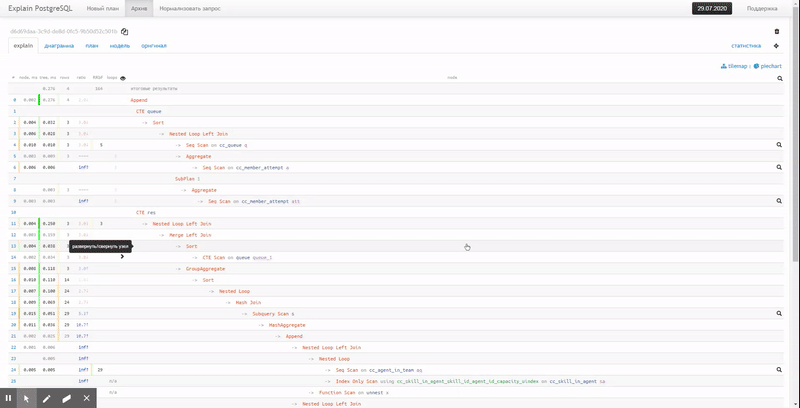This screenshot has width=800, height=408.
Task: Copy the plan ID with the copy icon
Action: (125, 32)
